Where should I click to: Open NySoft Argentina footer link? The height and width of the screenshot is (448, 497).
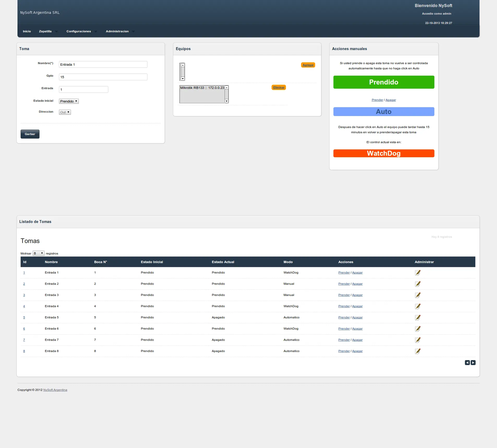point(55,390)
